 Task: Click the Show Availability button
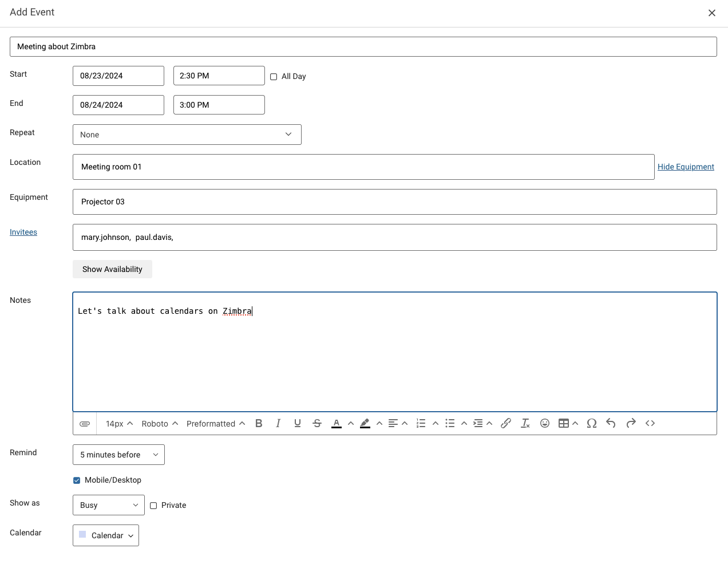point(112,269)
